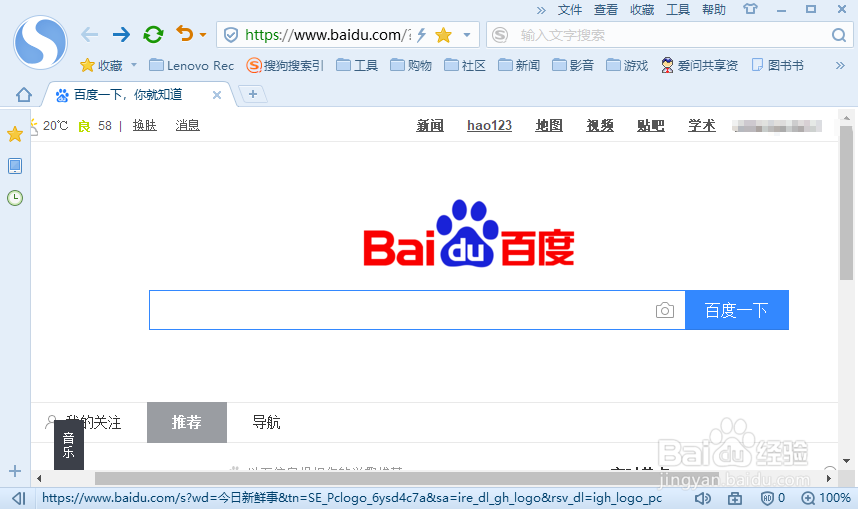Bookmark page with the address bar star
Image resolution: width=858 pixels, height=509 pixels.
tap(443, 35)
